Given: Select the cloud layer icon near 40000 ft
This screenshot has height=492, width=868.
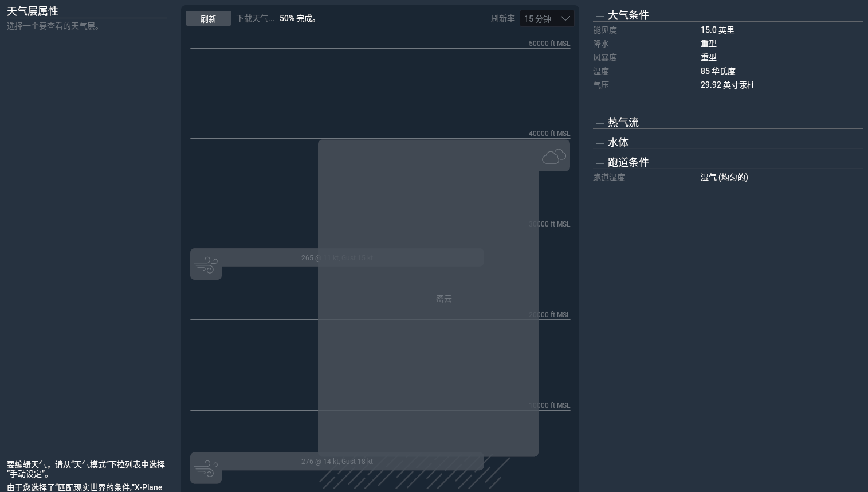Looking at the screenshot, I should pos(554,156).
